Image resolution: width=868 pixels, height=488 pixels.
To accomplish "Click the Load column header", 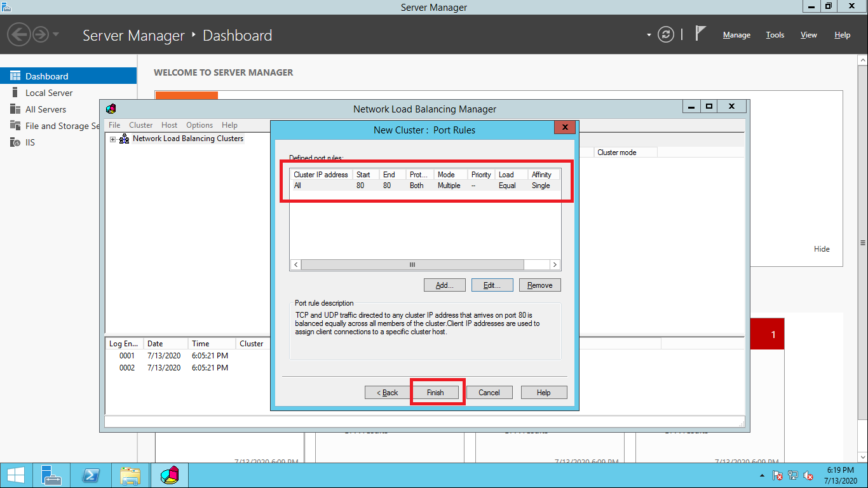I will point(512,175).
